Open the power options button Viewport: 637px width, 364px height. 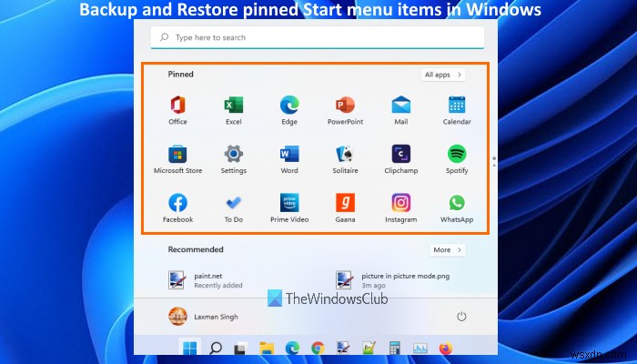pos(461,317)
